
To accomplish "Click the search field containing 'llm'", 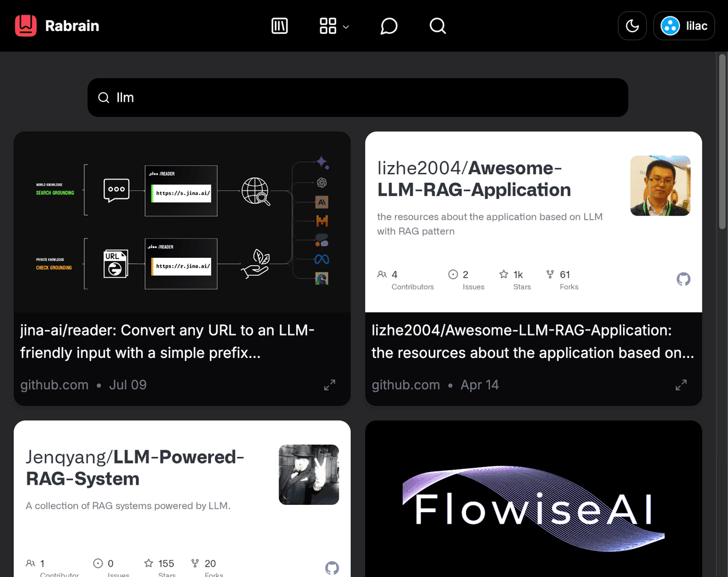I will tap(358, 98).
